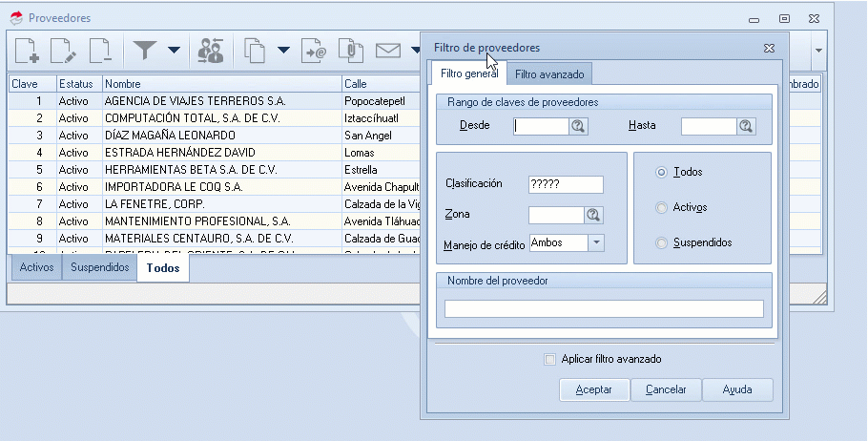Click the Zona lookup magnifier icon

click(593, 215)
